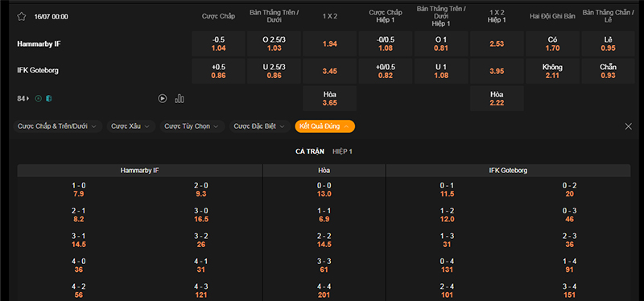Open the Cược Chấp & Trên/Dưới dropdown
The height and width of the screenshot is (301, 644).
[x=58, y=126]
